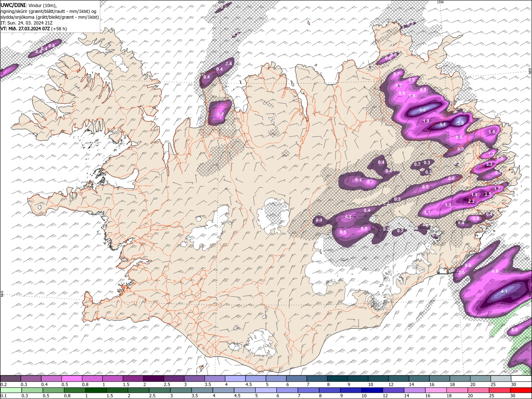Click the valid time line 'VT: Mið. 27.03.2024 07Z'

coord(25,28)
